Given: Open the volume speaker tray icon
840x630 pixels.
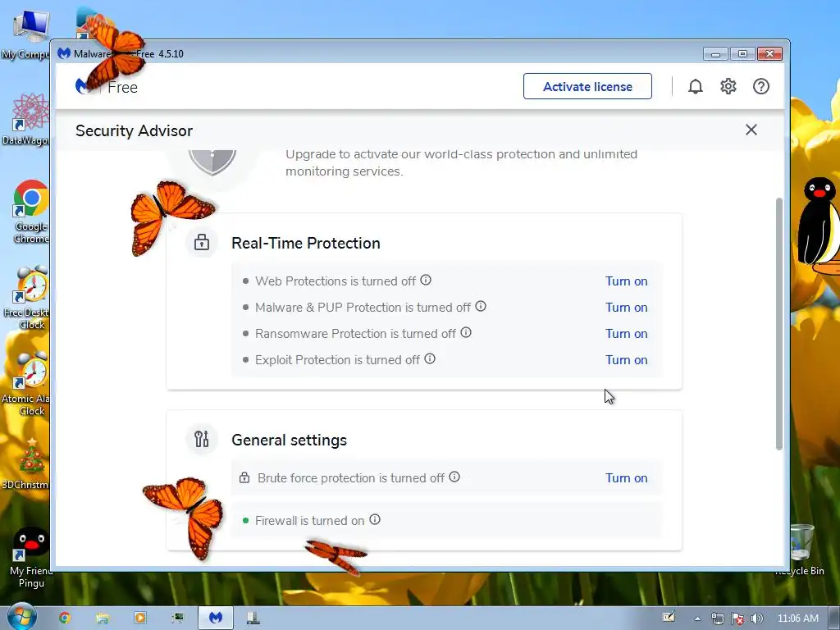Looking at the screenshot, I should (x=756, y=619).
